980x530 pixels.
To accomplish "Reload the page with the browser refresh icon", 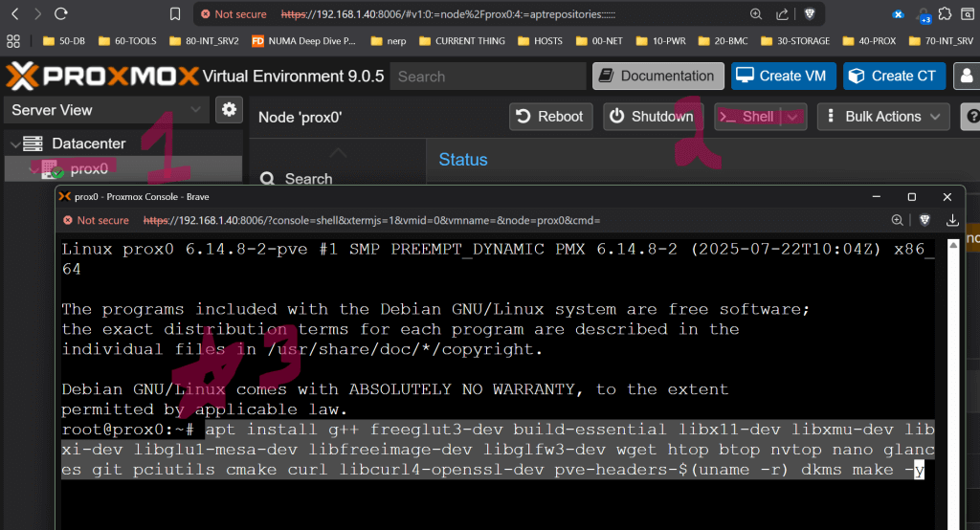I will pos(60,14).
